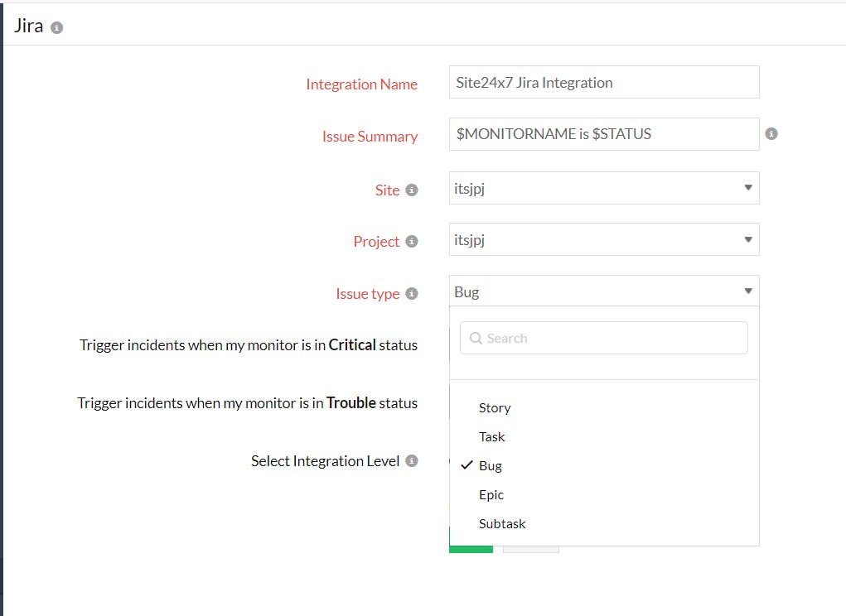Click the info icon beside Issue type label
The height and width of the screenshot is (616, 846).
(x=412, y=293)
